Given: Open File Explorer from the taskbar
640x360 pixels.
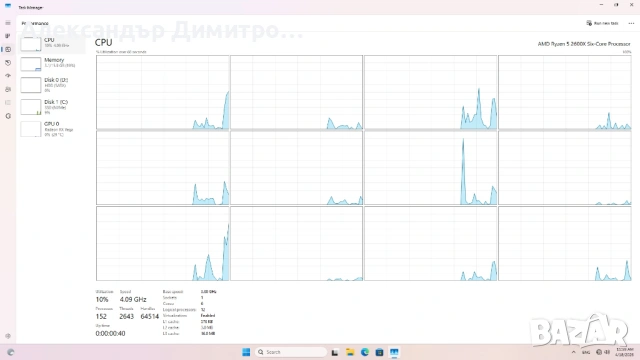Looking at the screenshot, I should [350, 352].
